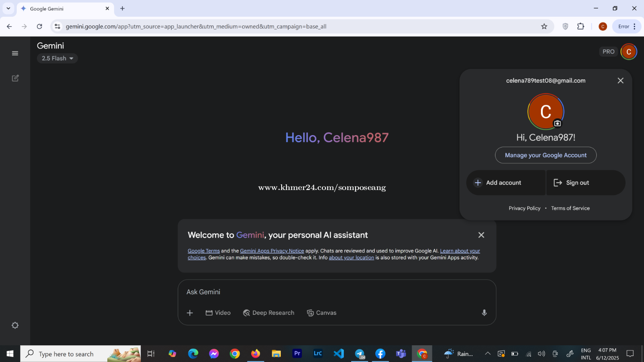Activate the microphone voice input
Viewport: 644px width, 362px height.
coord(484,313)
